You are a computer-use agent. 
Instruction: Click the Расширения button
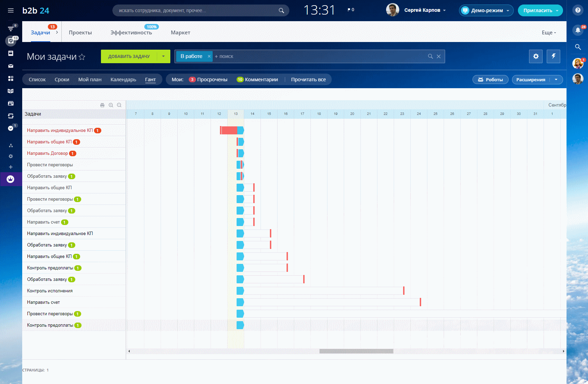pyautogui.click(x=531, y=80)
